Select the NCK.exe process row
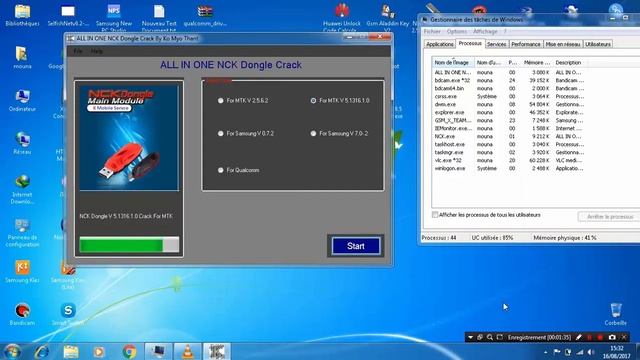The height and width of the screenshot is (360, 640). coord(509,136)
